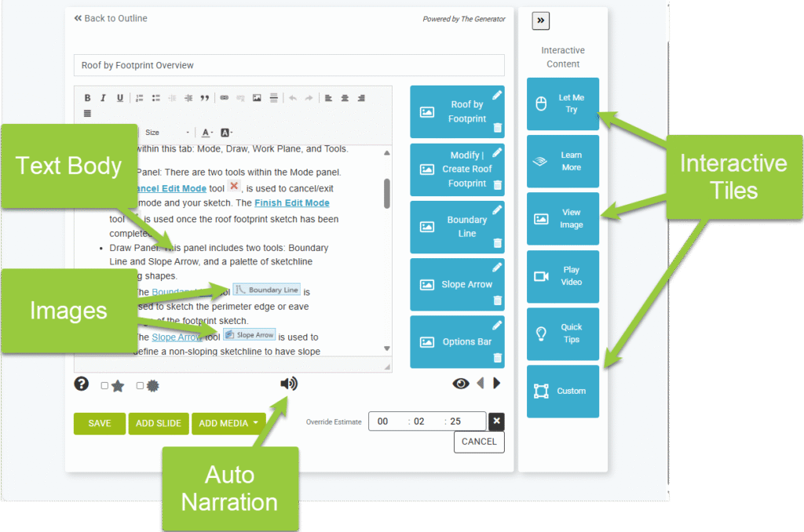The width and height of the screenshot is (804, 532).
Task: Undo the last edit
Action: [x=293, y=97]
